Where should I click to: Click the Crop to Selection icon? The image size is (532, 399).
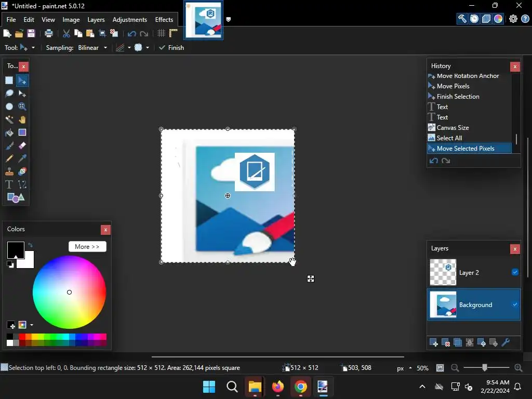click(x=102, y=33)
